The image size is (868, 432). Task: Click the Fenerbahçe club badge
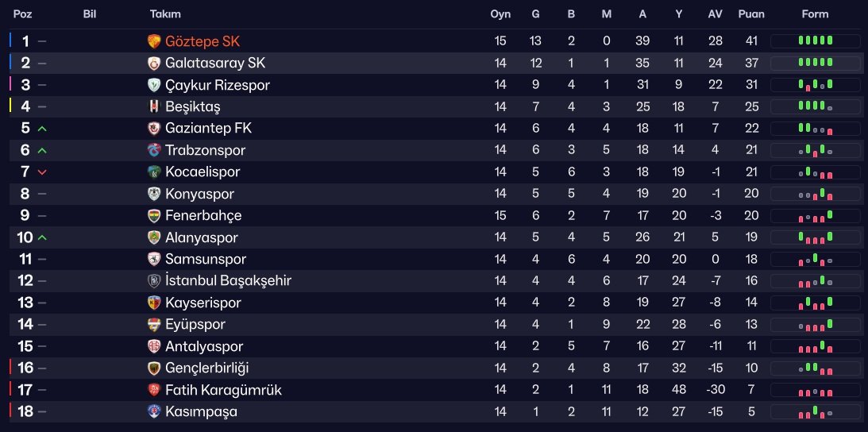154,215
